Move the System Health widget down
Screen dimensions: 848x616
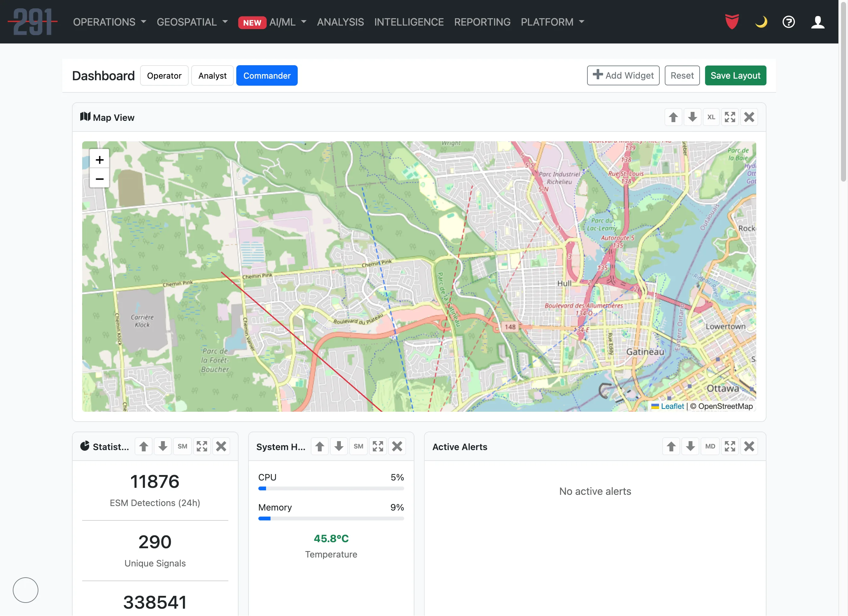click(339, 446)
